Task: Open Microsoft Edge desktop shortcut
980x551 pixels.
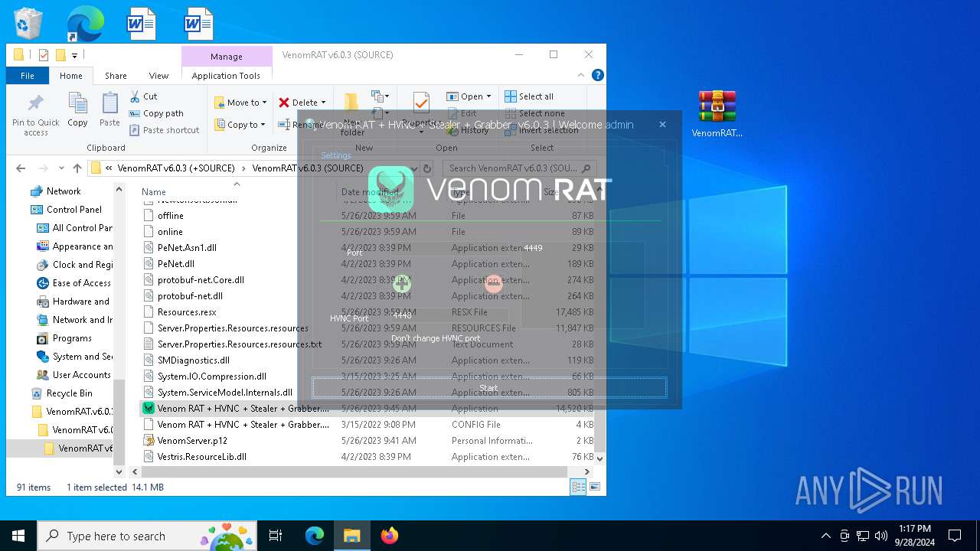Action: coord(85,24)
